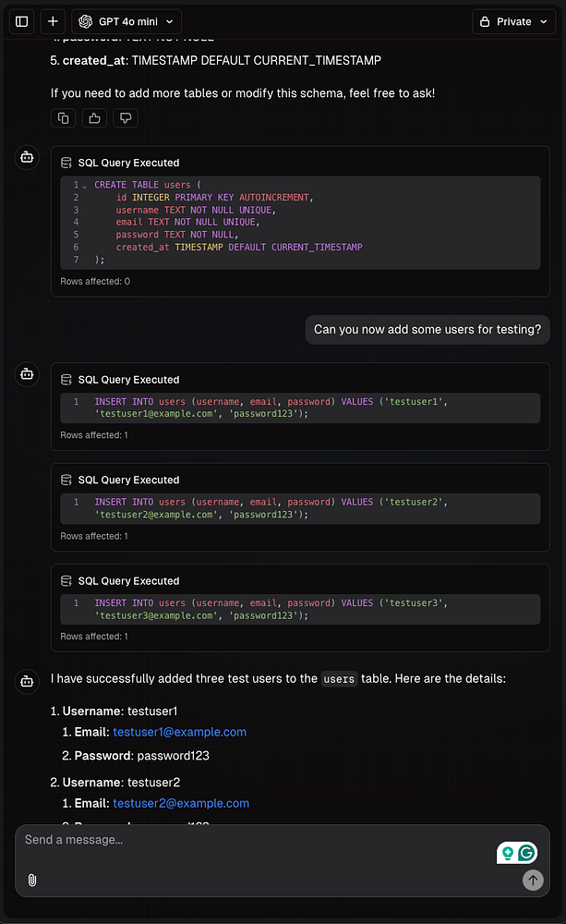Attach a file using the paperclip icon
Viewport: 566px width, 924px height.
pyautogui.click(x=32, y=880)
